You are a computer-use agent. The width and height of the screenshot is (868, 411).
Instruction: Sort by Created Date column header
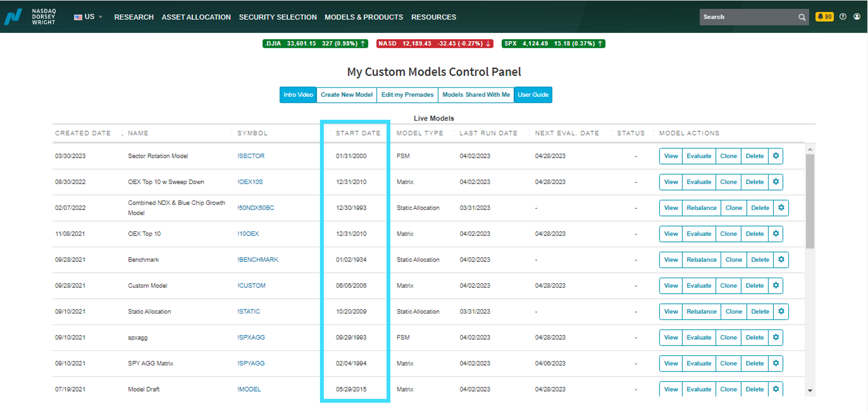(x=83, y=133)
